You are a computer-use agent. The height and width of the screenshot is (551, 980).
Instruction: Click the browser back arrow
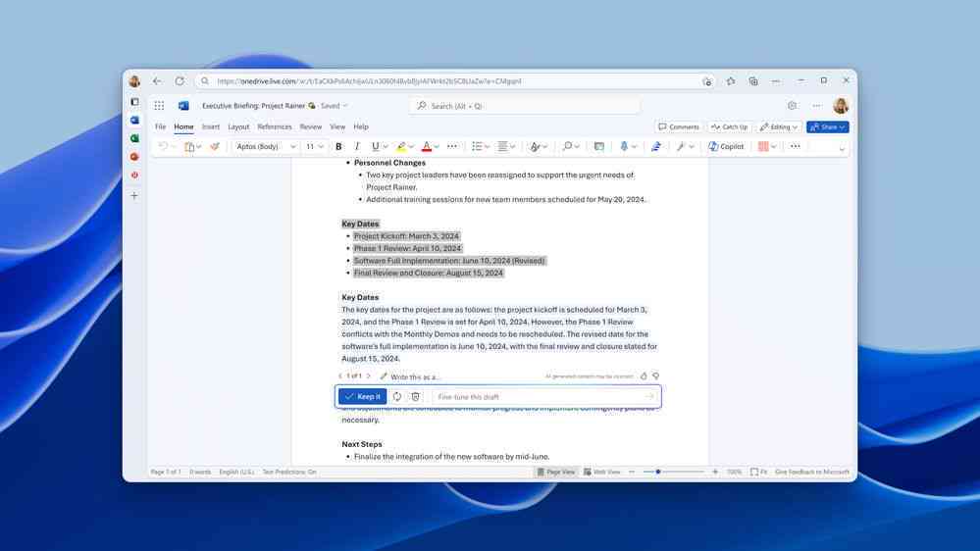[x=157, y=81]
